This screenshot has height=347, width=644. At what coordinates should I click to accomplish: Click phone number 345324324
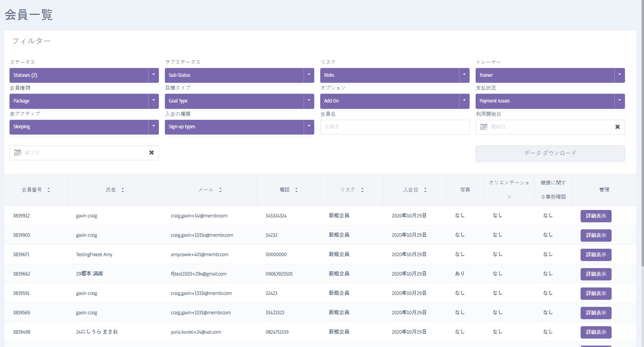pos(276,216)
